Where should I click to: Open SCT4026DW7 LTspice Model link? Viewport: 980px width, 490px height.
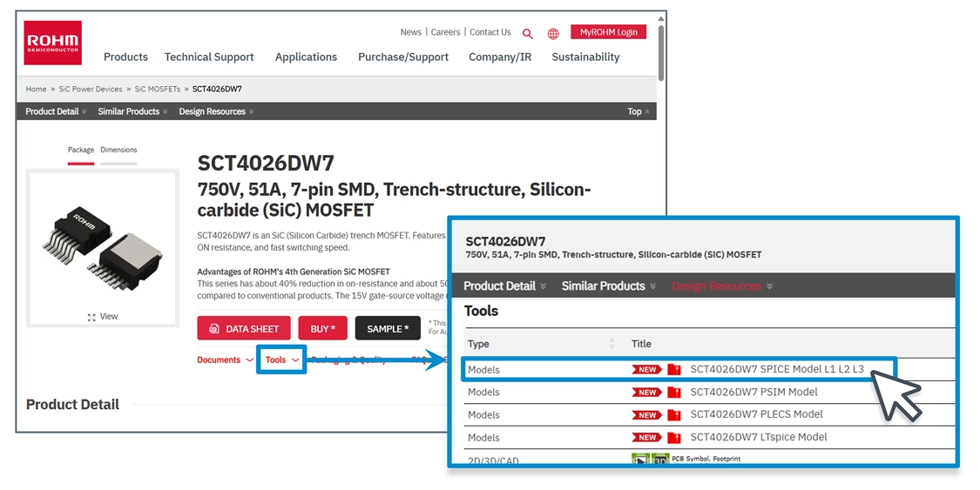tap(759, 437)
